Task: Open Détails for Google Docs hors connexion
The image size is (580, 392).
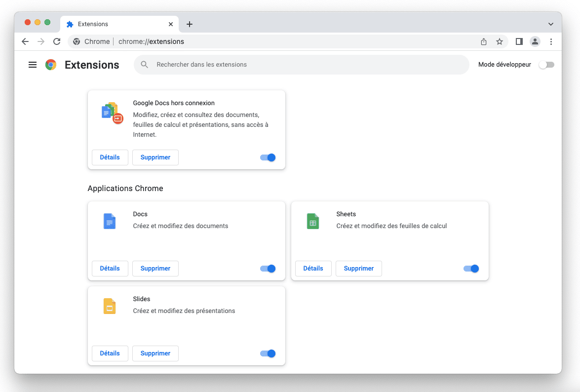Action: tap(110, 157)
